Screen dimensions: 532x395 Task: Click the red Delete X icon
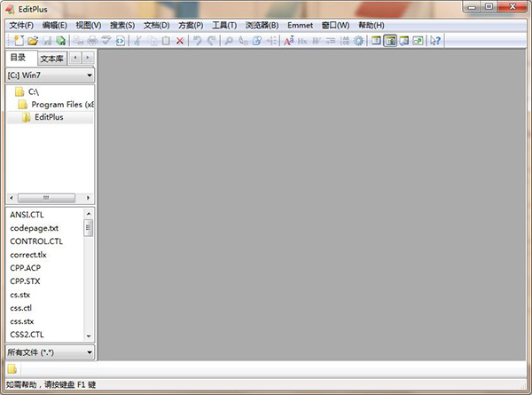tap(180, 41)
